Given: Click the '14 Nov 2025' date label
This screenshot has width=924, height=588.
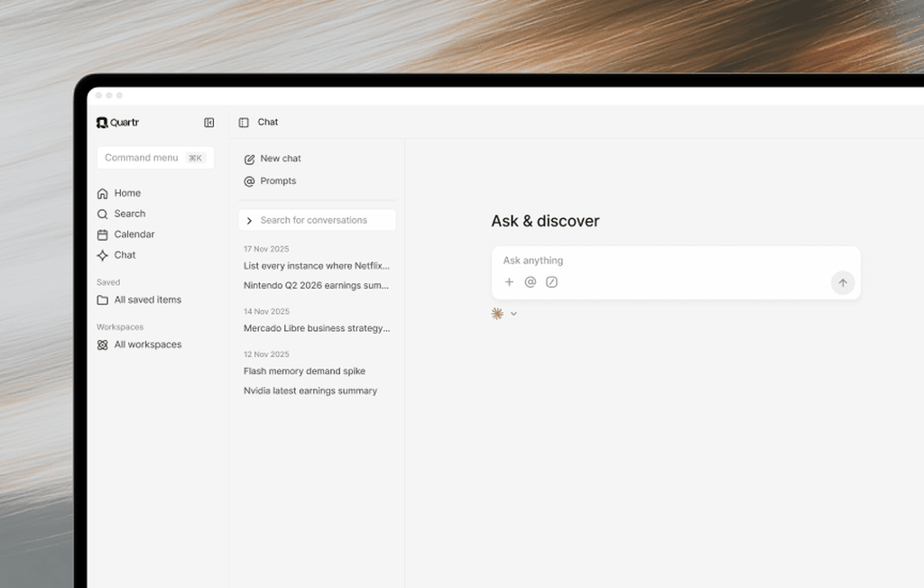Looking at the screenshot, I should click(x=266, y=312).
